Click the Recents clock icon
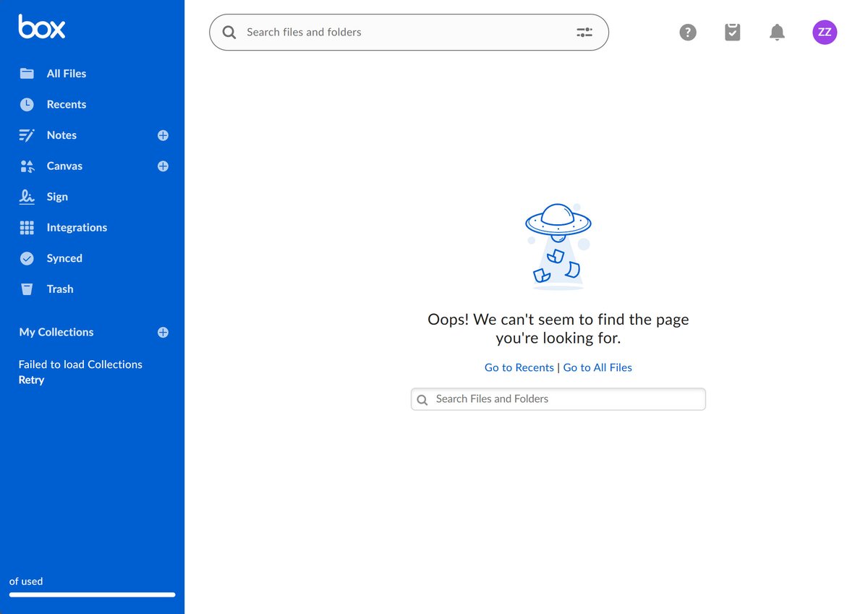Screen dimensions: 868x614 [x=27, y=104]
